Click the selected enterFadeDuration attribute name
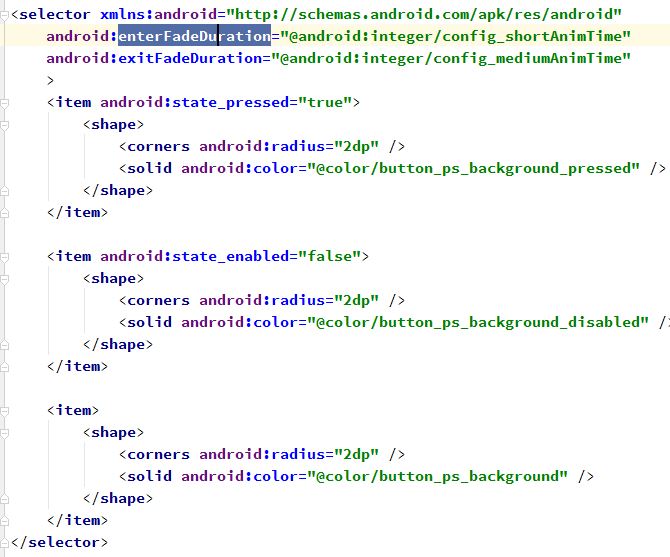Image resolution: width=670 pixels, height=557 pixels. 194,36
